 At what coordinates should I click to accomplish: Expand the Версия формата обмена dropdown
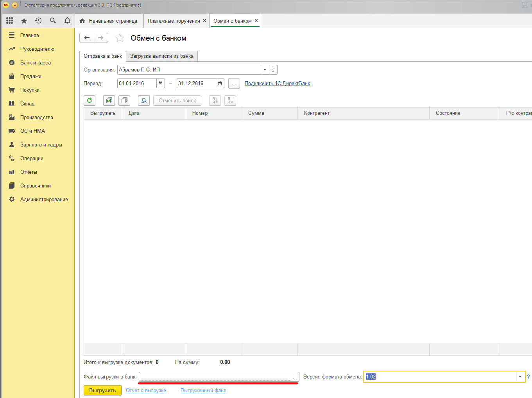pos(520,377)
